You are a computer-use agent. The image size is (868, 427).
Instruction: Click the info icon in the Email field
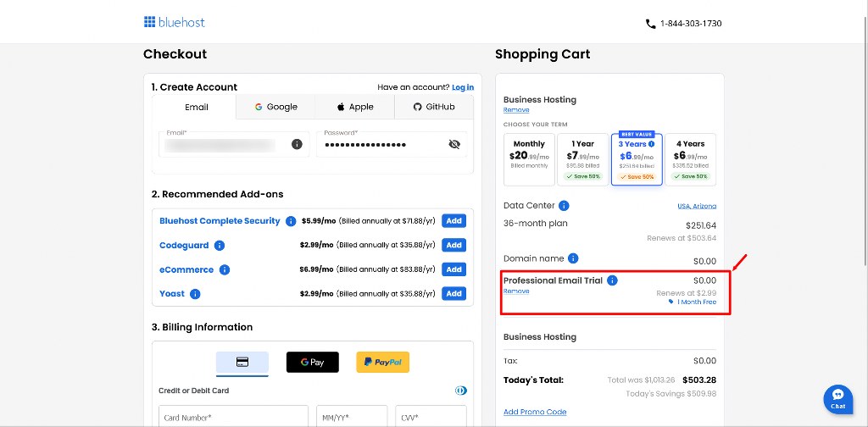point(297,144)
